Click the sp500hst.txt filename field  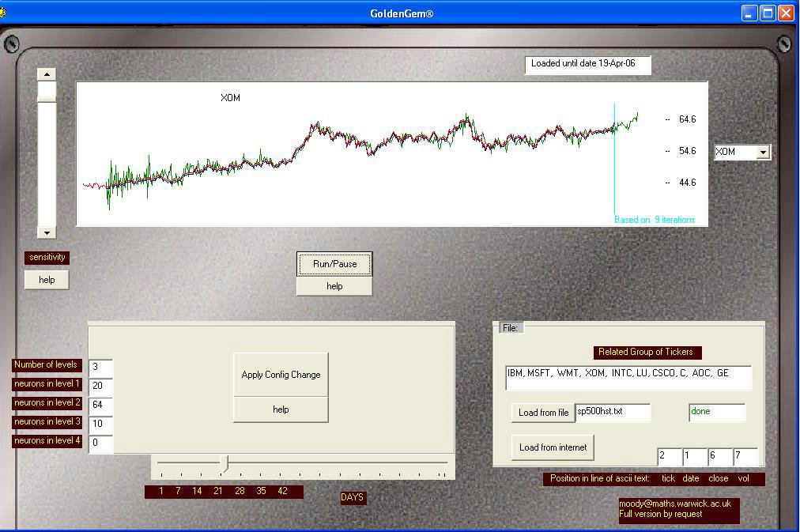(x=612, y=412)
